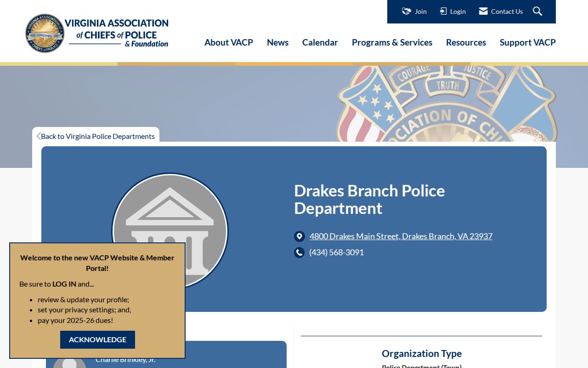Open the Support VACP menu
This screenshot has height=368, width=588.
pos(528,42)
